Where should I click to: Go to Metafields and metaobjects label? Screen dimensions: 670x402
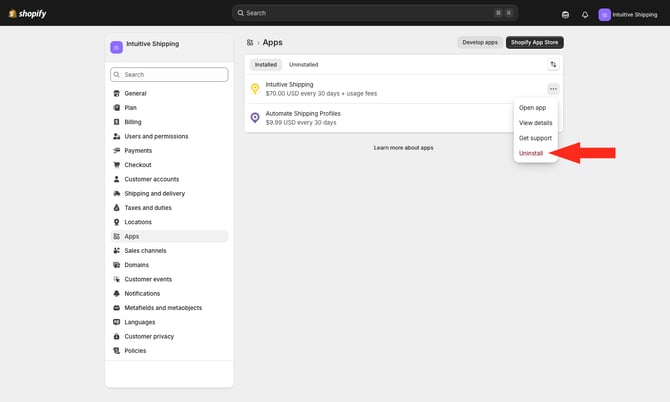click(163, 308)
